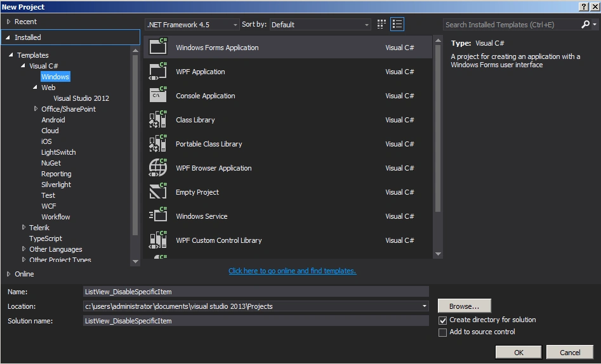Choose the WPF Browser Application globe icon
This screenshot has width=601, height=364.
point(158,168)
